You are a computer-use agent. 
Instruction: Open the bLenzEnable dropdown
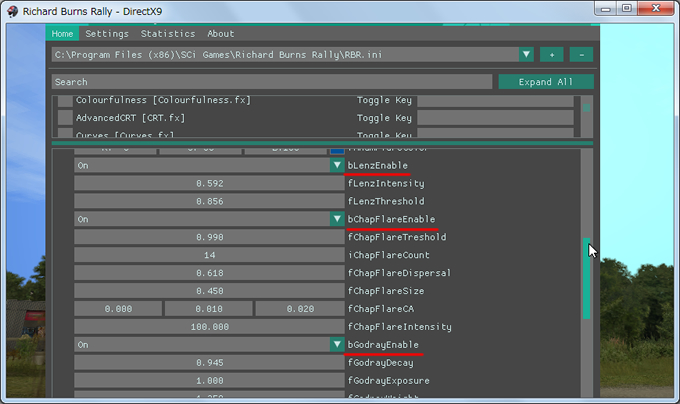209,165
